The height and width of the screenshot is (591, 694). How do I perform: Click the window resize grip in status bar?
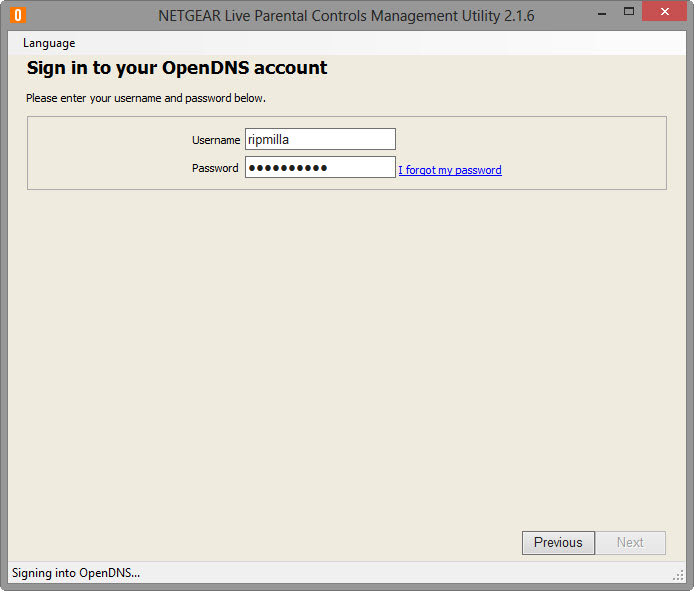click(678, 575)
